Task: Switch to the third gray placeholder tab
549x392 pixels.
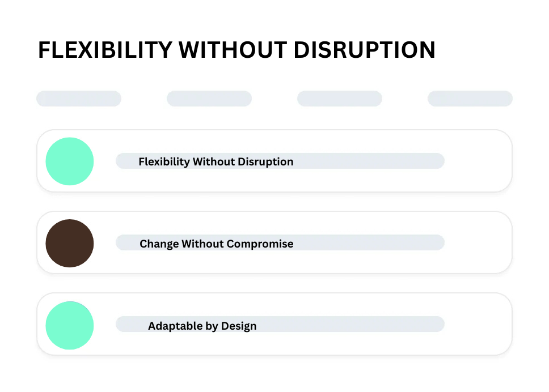Action: point(340,99)
